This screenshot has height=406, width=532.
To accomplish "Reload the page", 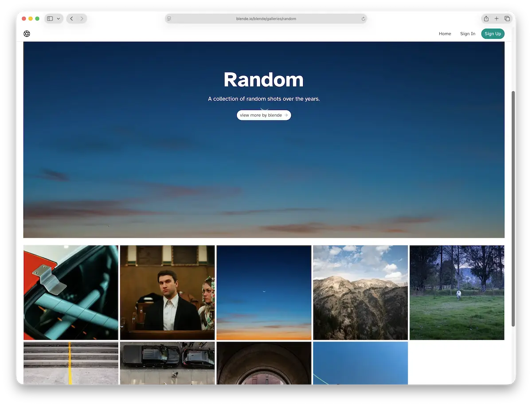I will coord(363,19).
